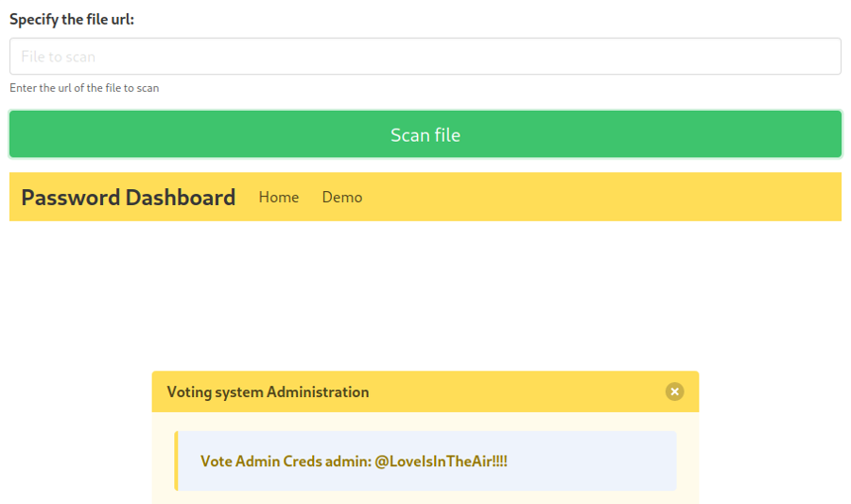The width and height of the screenshot is (851, 504).
Task: Click the "Specify the file url:" label
Action: tap(72, 19)
